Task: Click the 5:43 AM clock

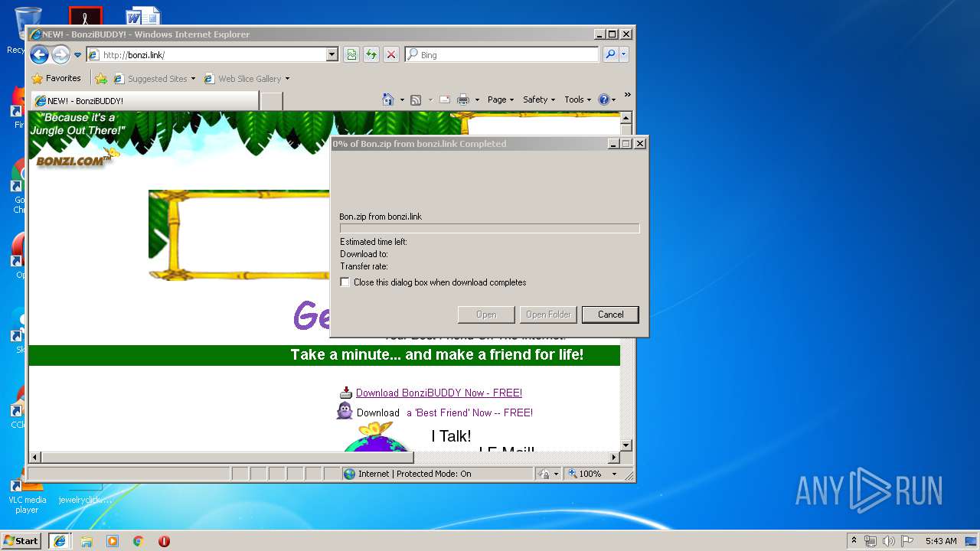Action: (x=941, y=541)
